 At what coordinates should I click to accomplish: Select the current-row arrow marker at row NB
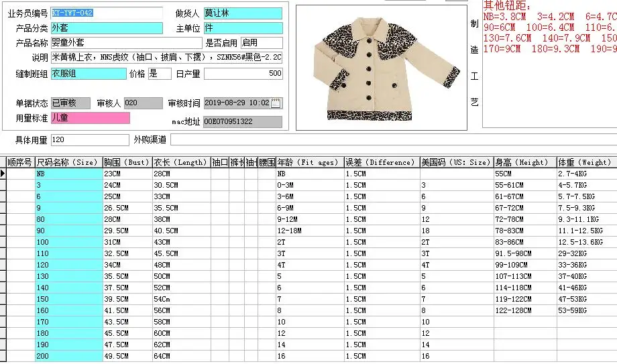(3, 174)
